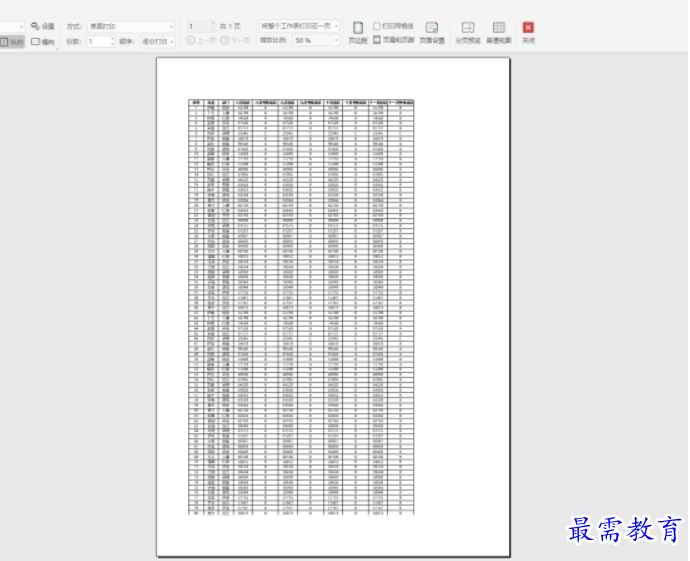
Task: Click the previewed page with the table
Action: pyautogui.click(x=333, y=307)
